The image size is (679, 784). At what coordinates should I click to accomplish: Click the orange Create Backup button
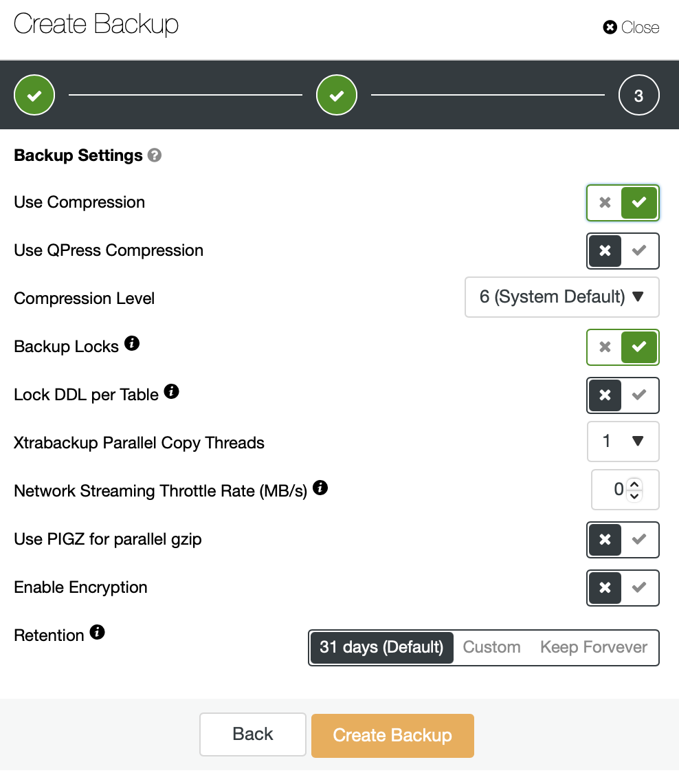pos(392,735)
